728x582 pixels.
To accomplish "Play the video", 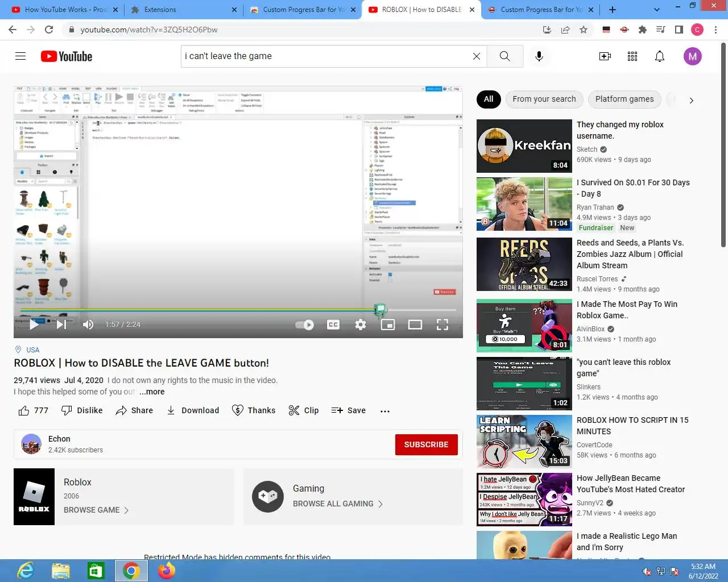I will click(x=34, y=325).
